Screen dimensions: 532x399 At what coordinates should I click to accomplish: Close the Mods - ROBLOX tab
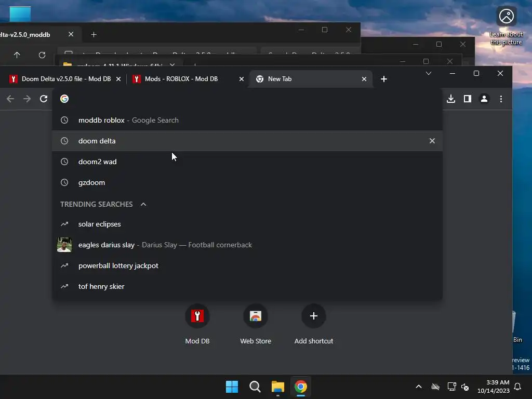coord(242,79)
